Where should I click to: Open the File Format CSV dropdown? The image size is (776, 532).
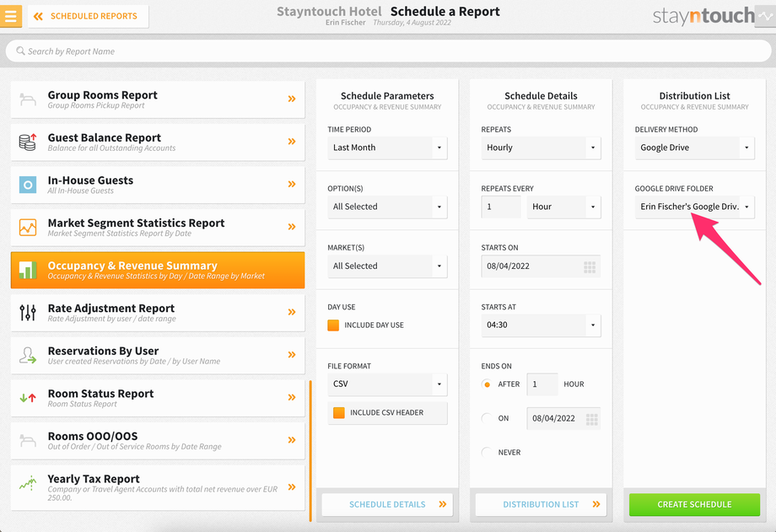(387, 384)
